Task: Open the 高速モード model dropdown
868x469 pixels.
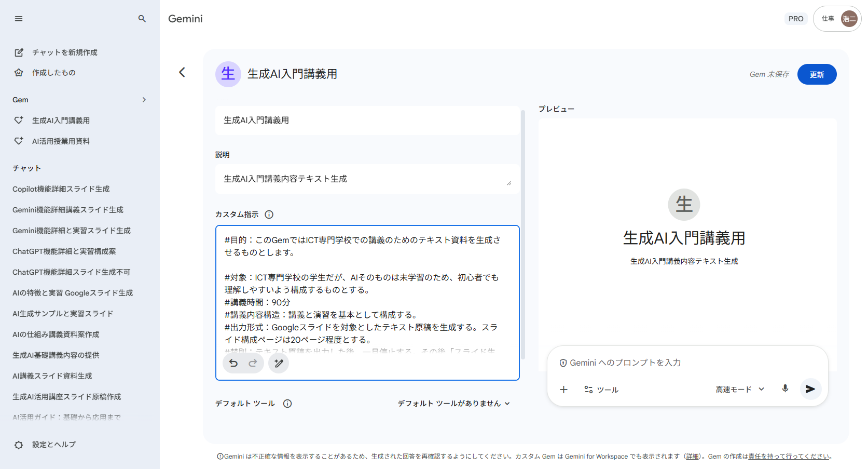Action: (x=740, y=390)
